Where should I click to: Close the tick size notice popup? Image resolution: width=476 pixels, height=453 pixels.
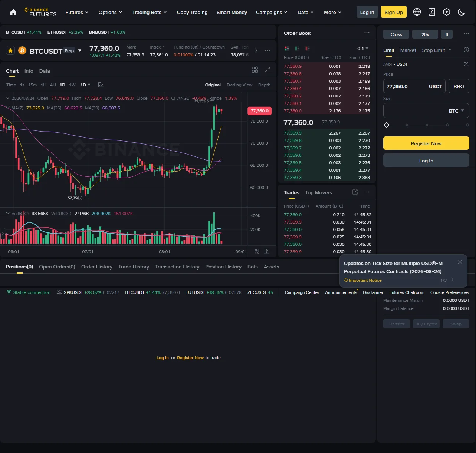(x=460, y=262)
